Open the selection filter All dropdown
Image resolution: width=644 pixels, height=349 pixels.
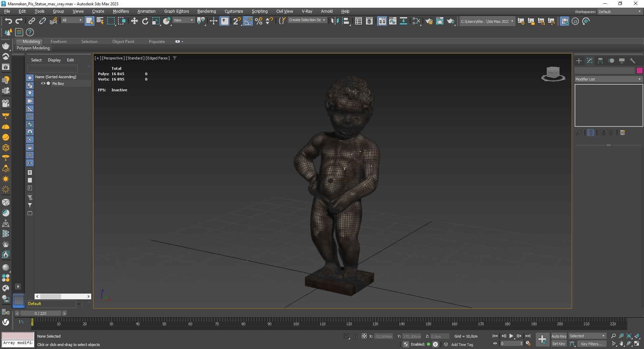point(72,20)
